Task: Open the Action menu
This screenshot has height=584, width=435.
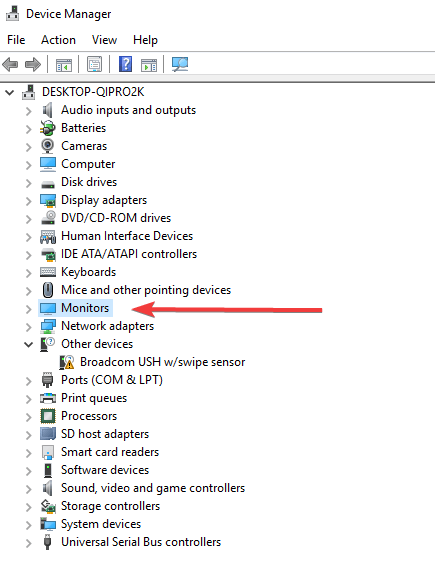Action: [58, 40]
